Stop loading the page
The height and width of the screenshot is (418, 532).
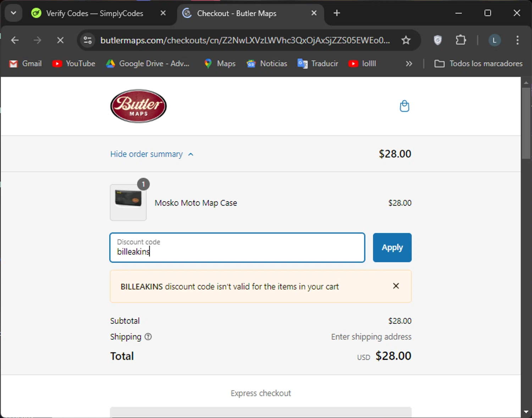(x=60, y=40)
